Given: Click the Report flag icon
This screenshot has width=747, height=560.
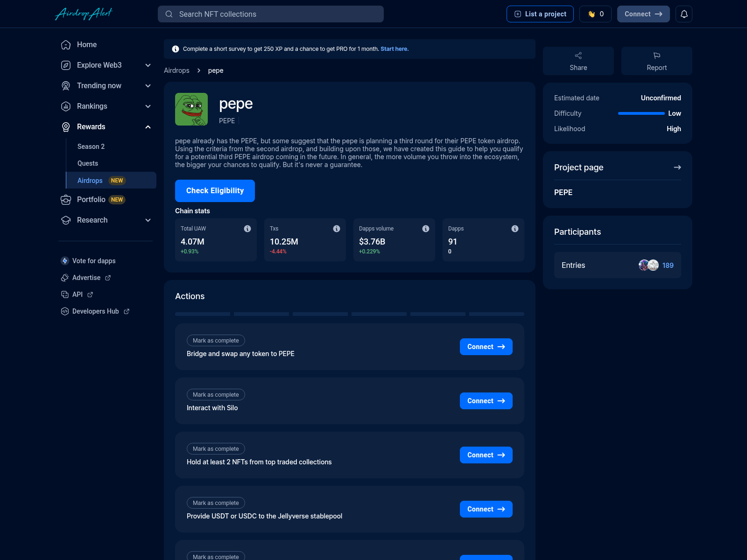Looking at the screenshot, I should pyautogui.click(x=656, y=56).
